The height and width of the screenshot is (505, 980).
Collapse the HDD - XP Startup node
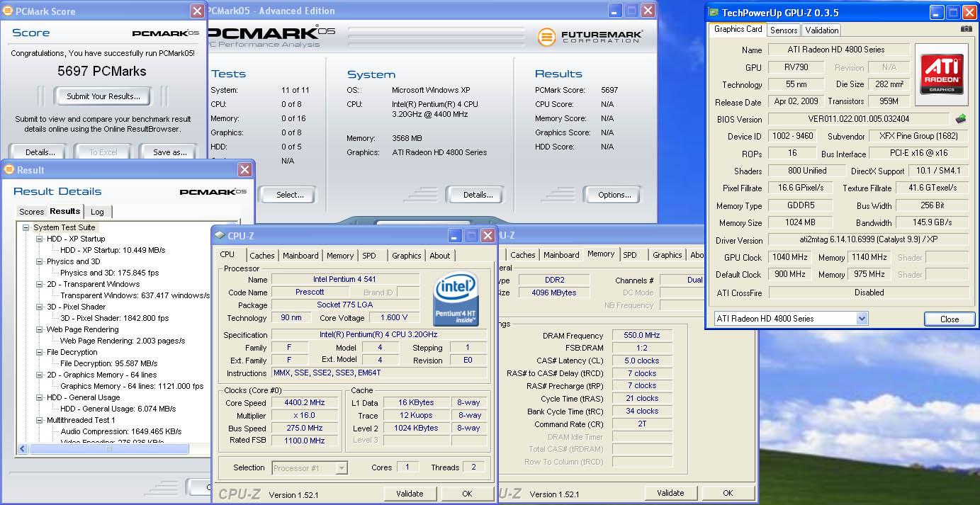[40, 239]
